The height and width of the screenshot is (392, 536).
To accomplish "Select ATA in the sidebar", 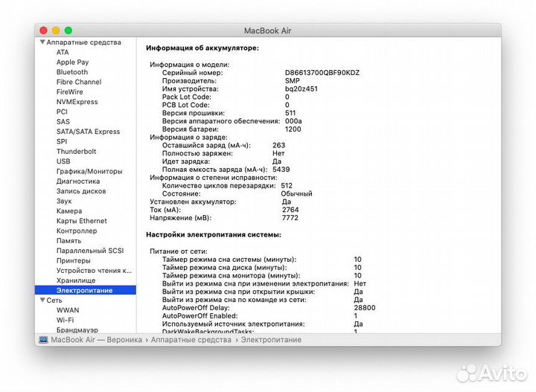I will 63,52.
